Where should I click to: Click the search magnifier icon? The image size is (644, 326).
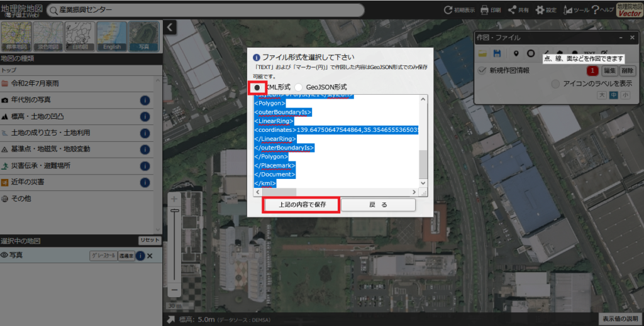point(53,10)
